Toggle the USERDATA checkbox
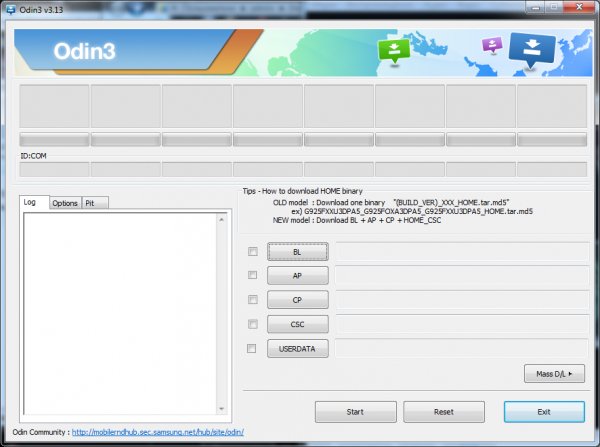Viewport: 600px width, 447px height. coord(251,348)
